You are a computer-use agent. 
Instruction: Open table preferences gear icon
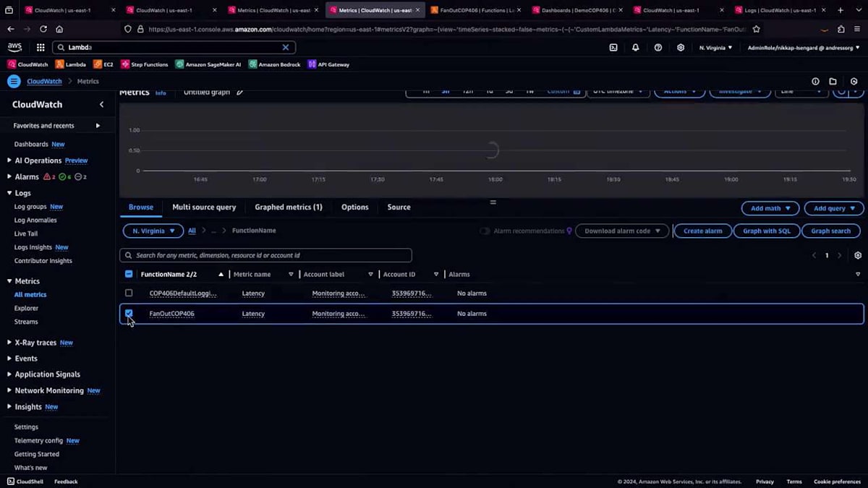[858, 255]
